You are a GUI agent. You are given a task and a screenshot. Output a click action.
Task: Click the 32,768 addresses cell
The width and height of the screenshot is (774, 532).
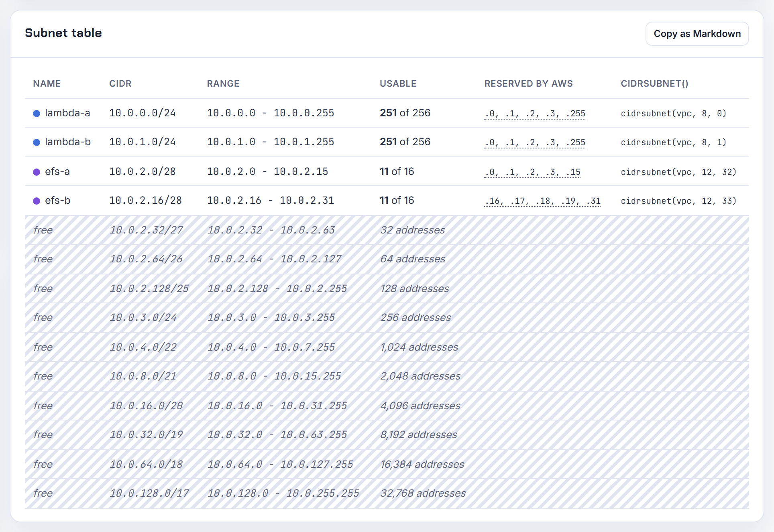coord(423,493)
